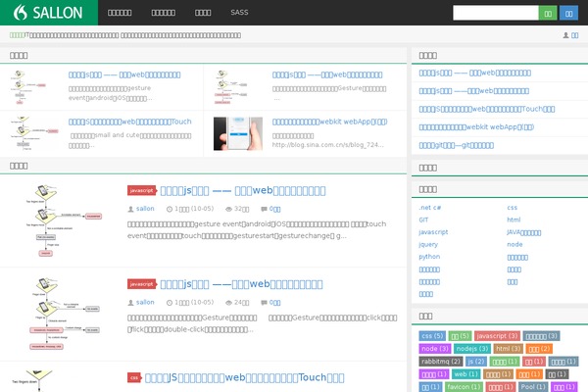Click the "css (5)" tag
588x392 pixels.
pos(432,336)
